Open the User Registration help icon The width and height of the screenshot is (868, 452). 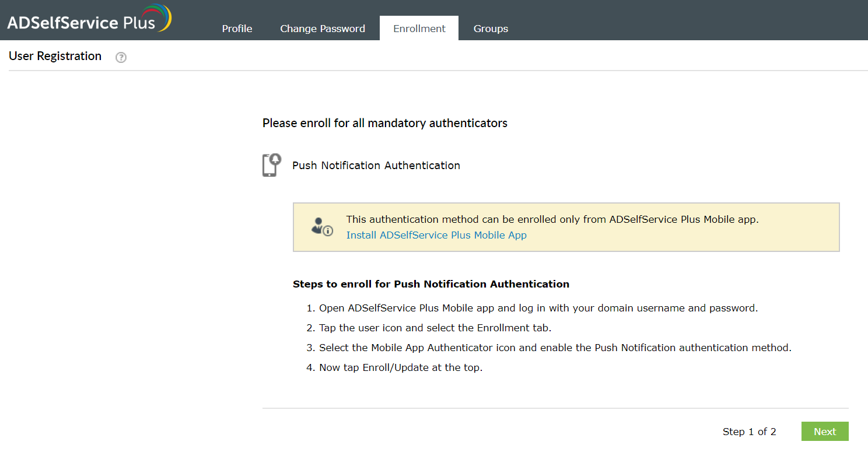[x=121, y=57]
